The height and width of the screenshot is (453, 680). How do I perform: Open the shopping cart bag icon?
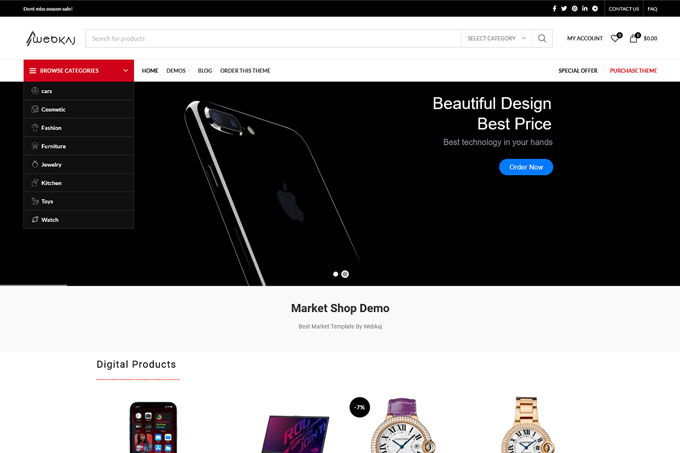pos(634,38)
